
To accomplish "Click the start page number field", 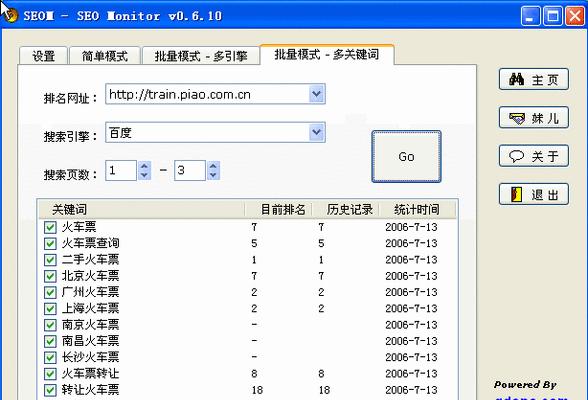I will pyautogui.click(x=121, y=171).
